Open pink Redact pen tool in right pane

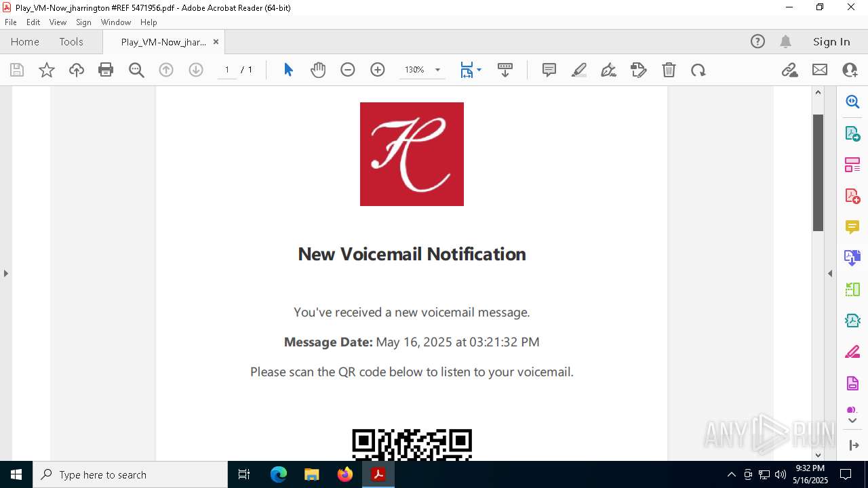pos(852,352)
